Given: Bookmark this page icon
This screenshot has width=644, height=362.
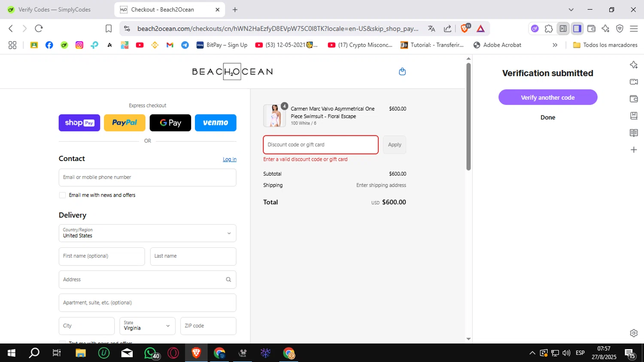Looking at the screenshot, I should tap(109, 28).
